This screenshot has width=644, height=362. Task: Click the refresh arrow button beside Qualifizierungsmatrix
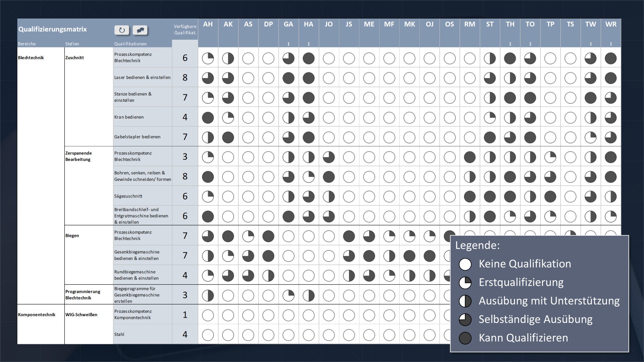[x=122, y=30]
